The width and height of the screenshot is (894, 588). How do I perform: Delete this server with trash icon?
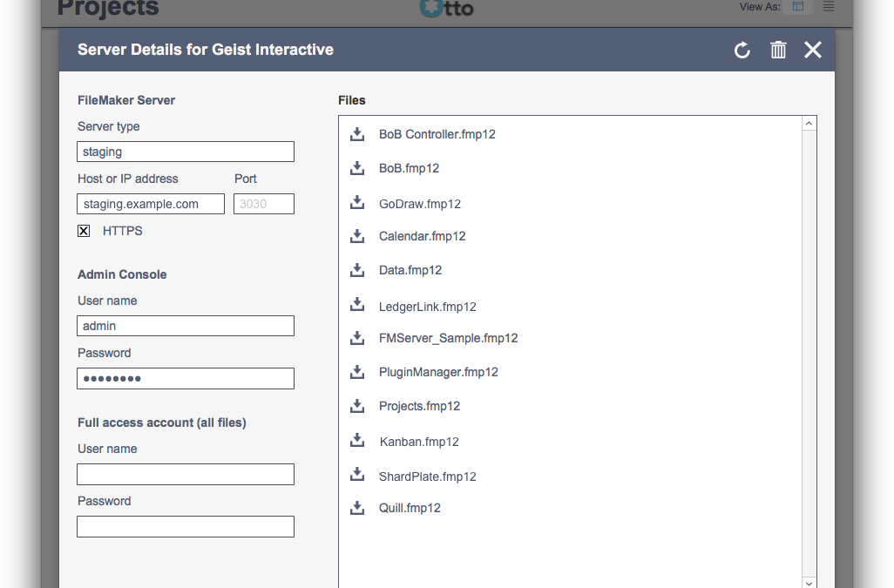[x=778, y=51]
